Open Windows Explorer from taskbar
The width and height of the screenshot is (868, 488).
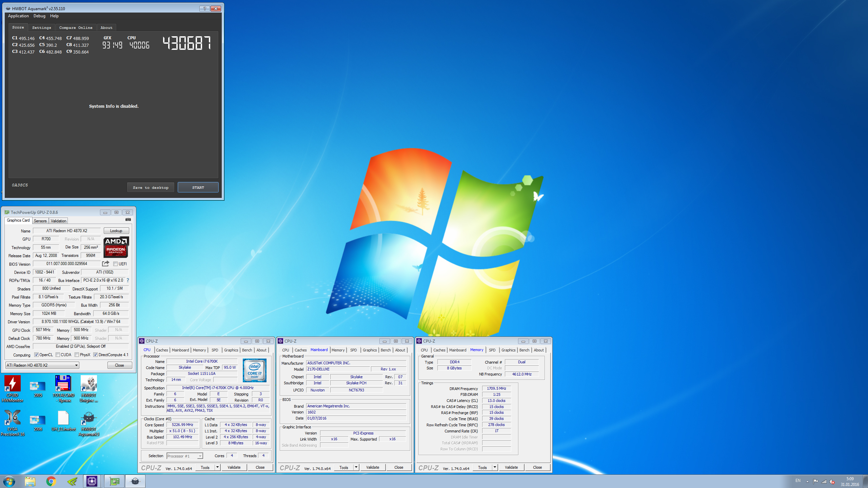30,481
